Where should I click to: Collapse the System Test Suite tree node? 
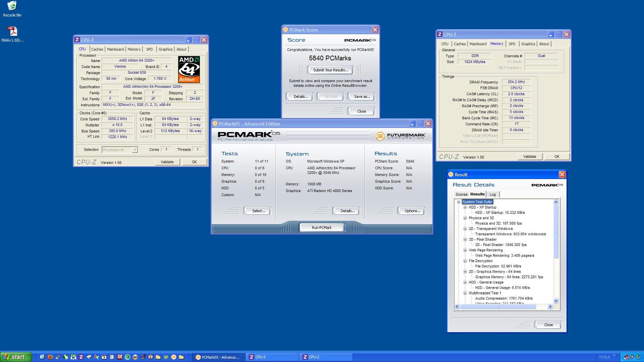[458, 202]
